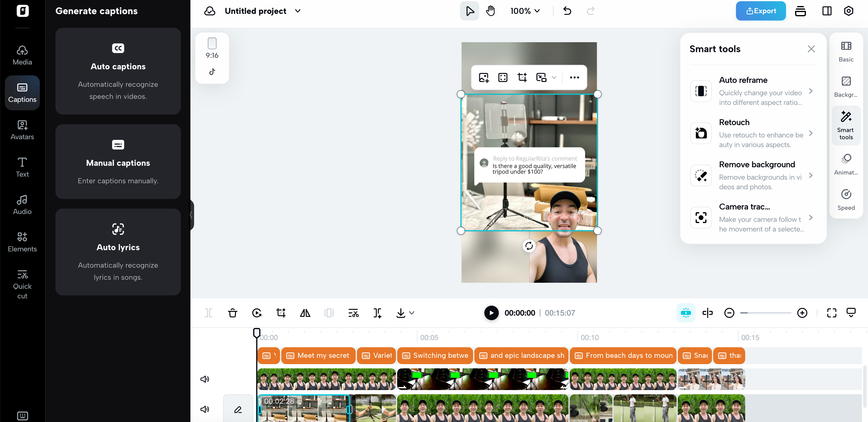868x422 pixels.
Task: Click the Export button
Action: [760, 11]
